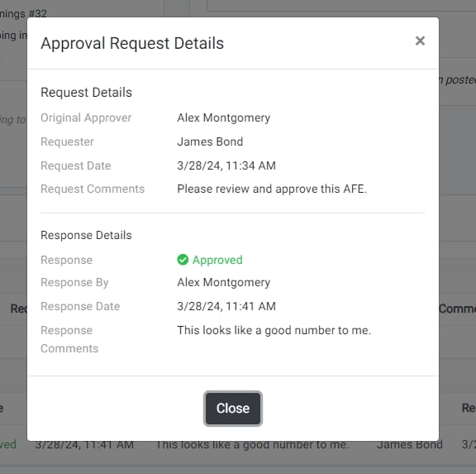Select Alex Montgomery in Response By row

(224, 283)
